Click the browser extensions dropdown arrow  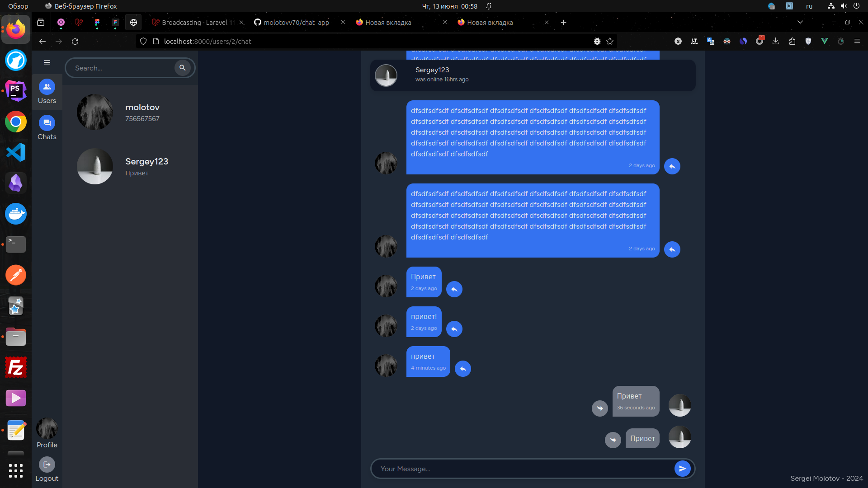pyautogui.click(x=793, y=41)
